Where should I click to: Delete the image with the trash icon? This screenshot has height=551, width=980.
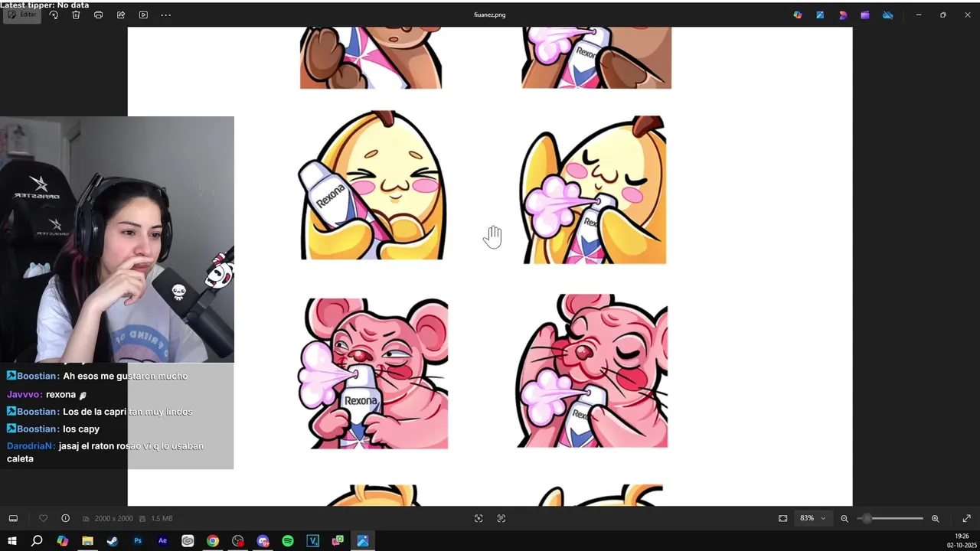point(76,15)
